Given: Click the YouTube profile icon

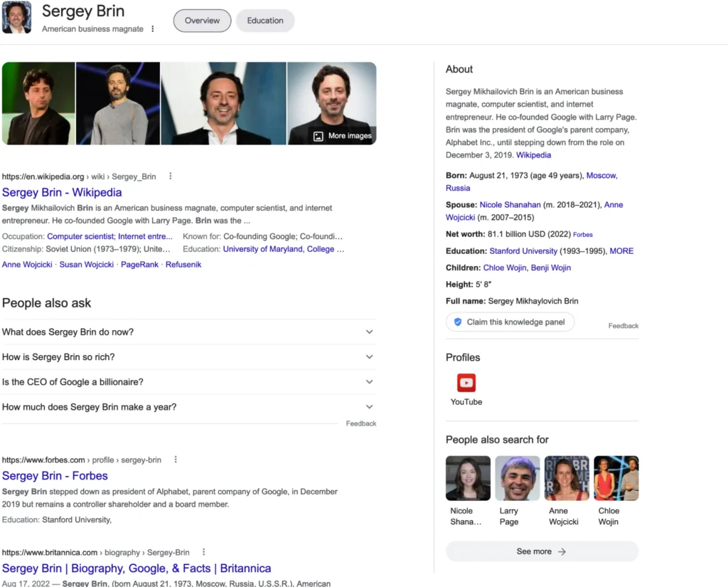Looking at the screenshot, I should pyautogui.click(x=466, y=383).
